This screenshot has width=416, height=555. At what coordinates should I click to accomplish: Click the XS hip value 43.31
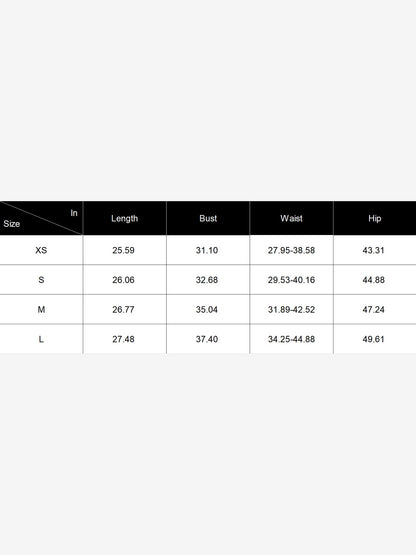[x=373, y=250]
